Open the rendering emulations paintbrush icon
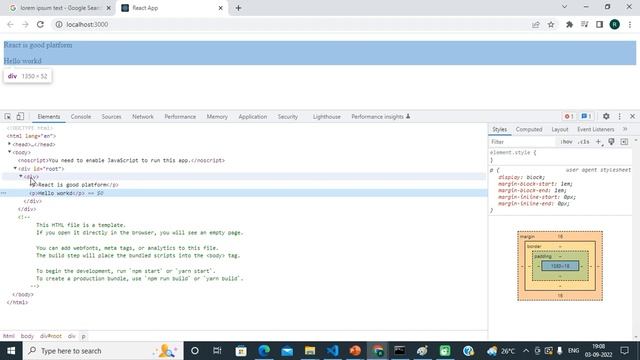Viewport: 640px width, 360px height. click(611, 142)
